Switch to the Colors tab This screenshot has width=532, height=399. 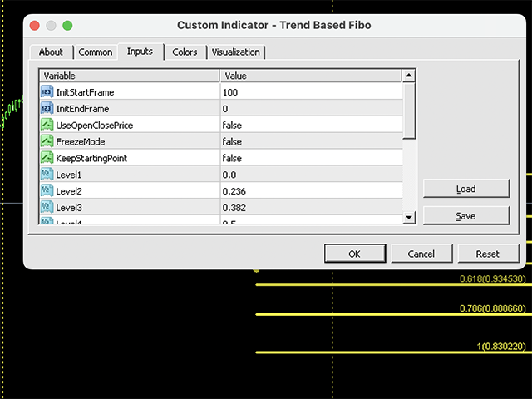coord(185,52)
